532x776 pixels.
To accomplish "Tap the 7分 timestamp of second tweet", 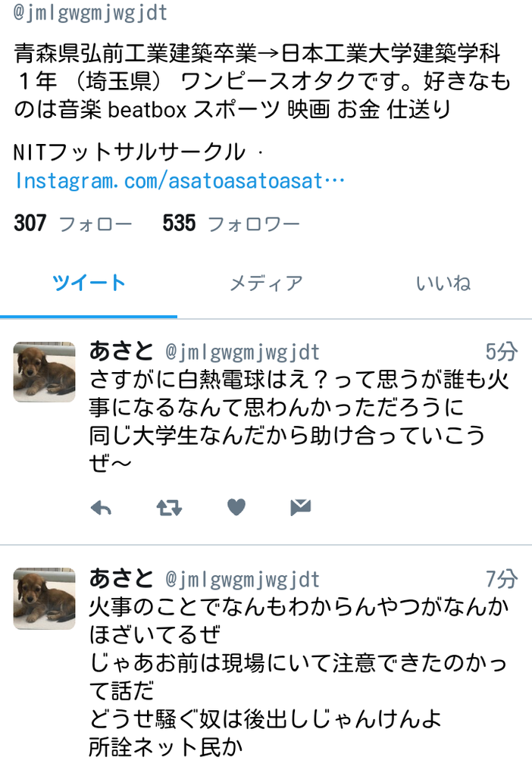I will click(501, 578).
